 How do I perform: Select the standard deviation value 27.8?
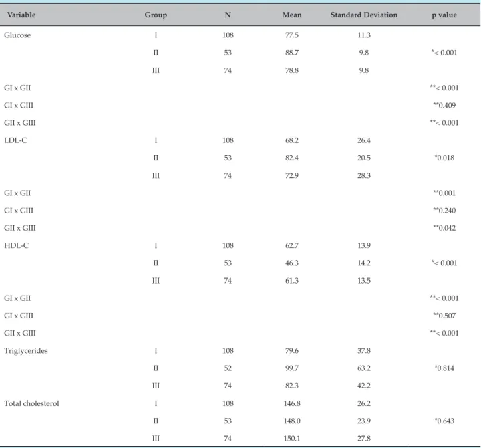pyautogui.click(x=364, y=438)
